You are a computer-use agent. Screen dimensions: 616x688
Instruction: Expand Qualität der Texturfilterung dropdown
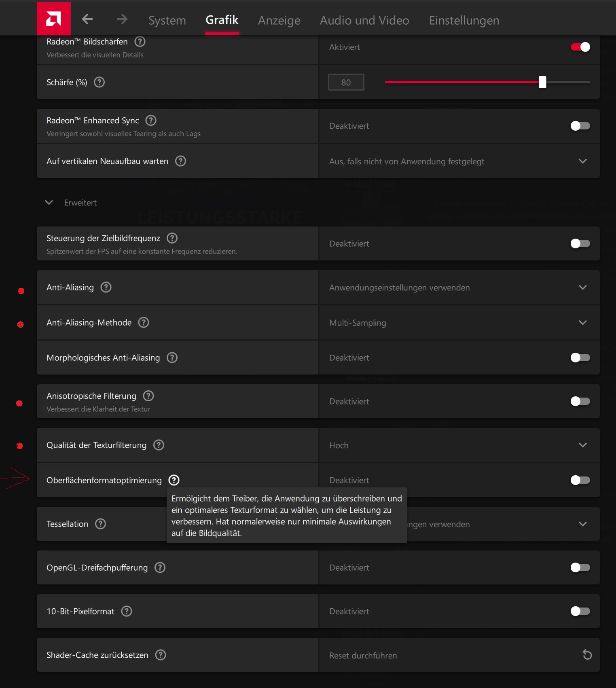coord(459,445)
